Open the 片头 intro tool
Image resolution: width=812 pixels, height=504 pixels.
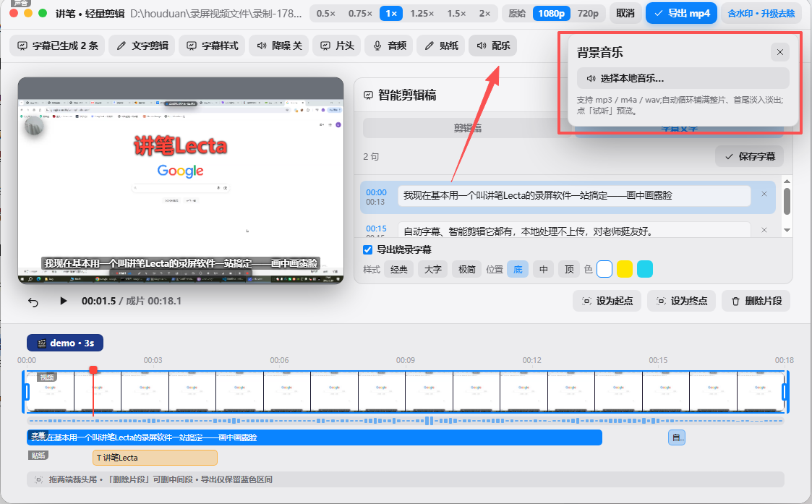[337, 46]
